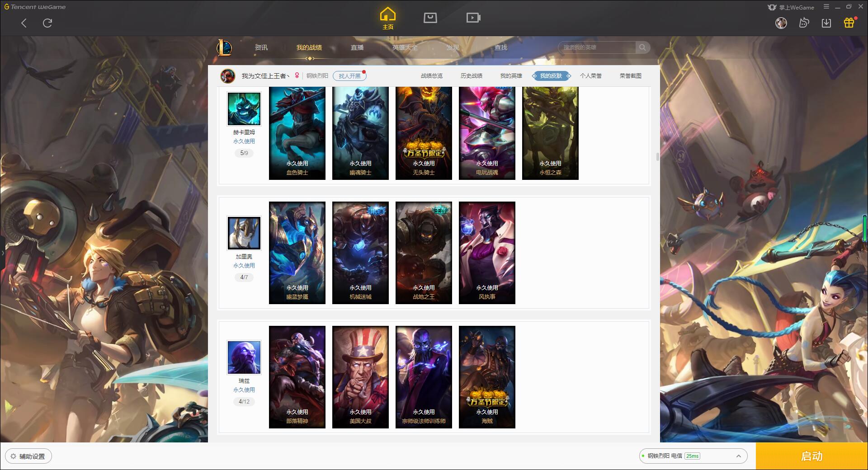
Task: Open the 资讯 tab
Action: pyautogui.click(x=261, y=47)
